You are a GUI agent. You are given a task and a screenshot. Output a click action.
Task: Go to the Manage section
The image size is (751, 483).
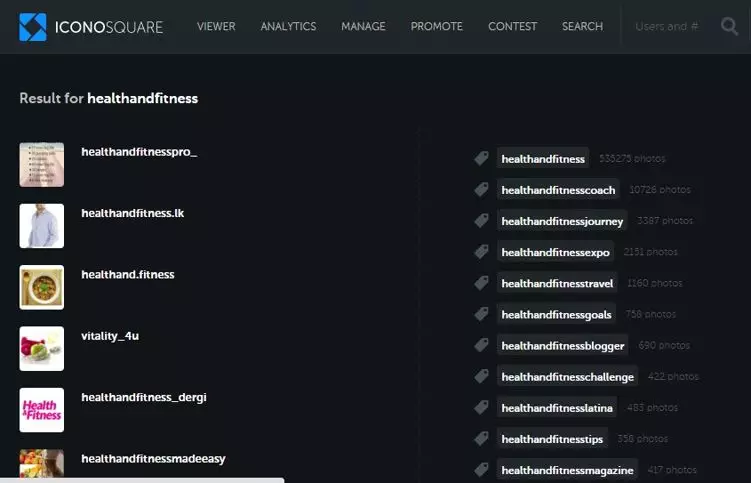click(x=363, y=27)
